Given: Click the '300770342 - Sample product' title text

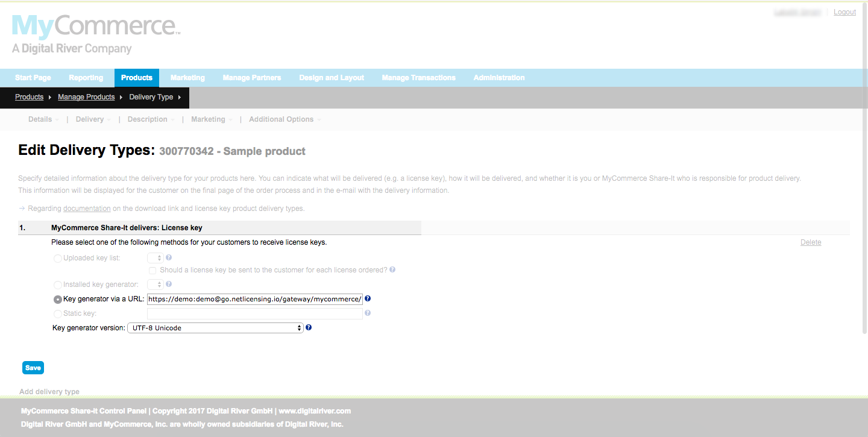Looking at the screenshot, I should click(232, 151).
